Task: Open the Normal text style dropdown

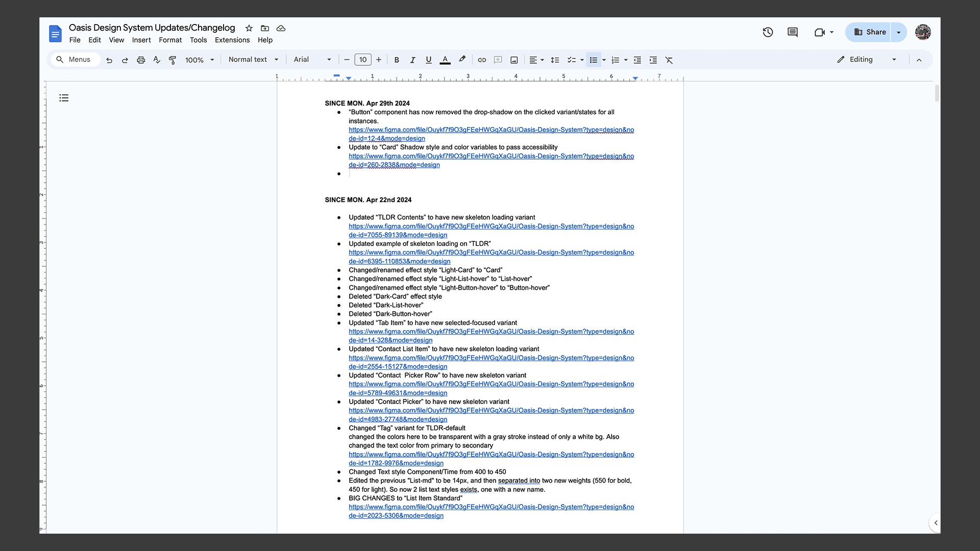Action: [x=253, y=60]
